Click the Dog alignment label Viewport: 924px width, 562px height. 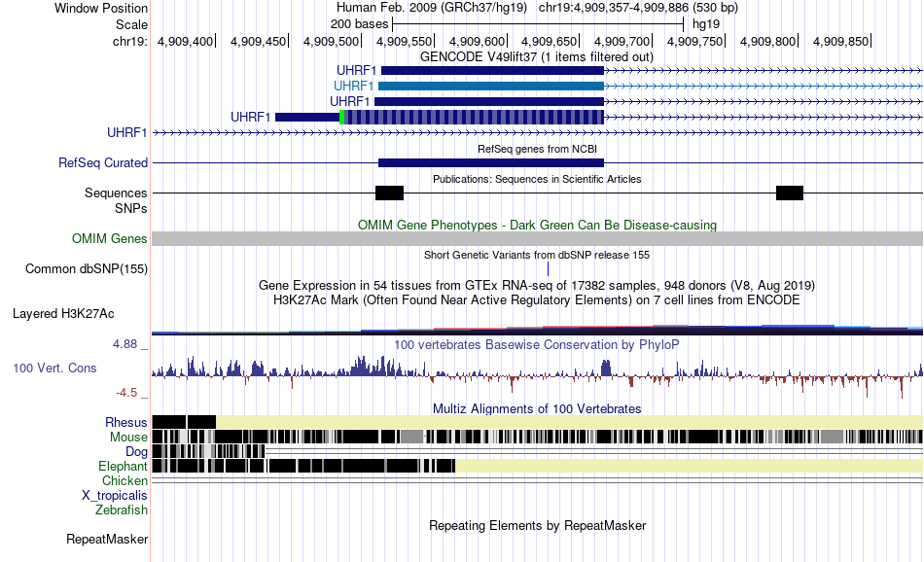(137, 452)
